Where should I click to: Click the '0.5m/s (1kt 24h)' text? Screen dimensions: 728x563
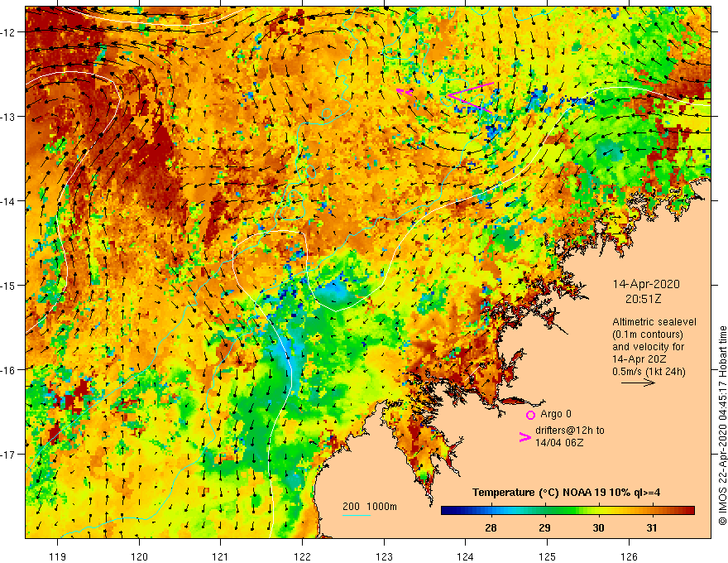click(649, 371)
